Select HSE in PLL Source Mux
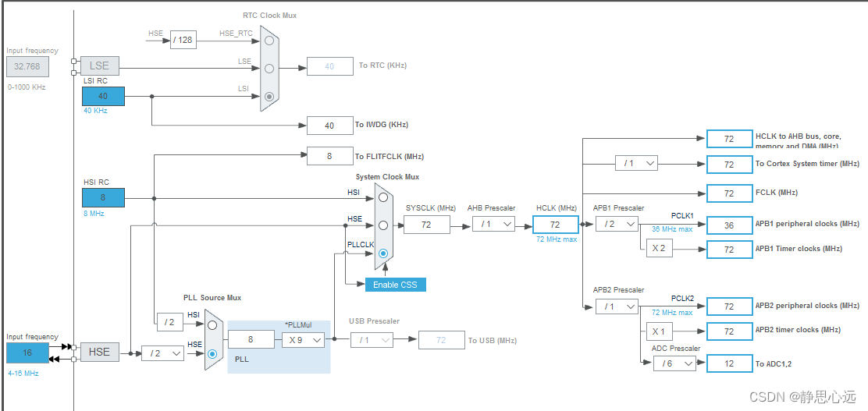Viewport: 868px width, 411px height. tap(212, 353)
